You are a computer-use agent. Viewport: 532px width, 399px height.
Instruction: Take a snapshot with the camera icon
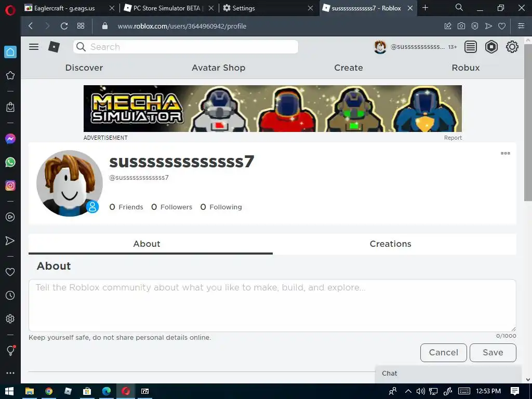click(461, 26)
